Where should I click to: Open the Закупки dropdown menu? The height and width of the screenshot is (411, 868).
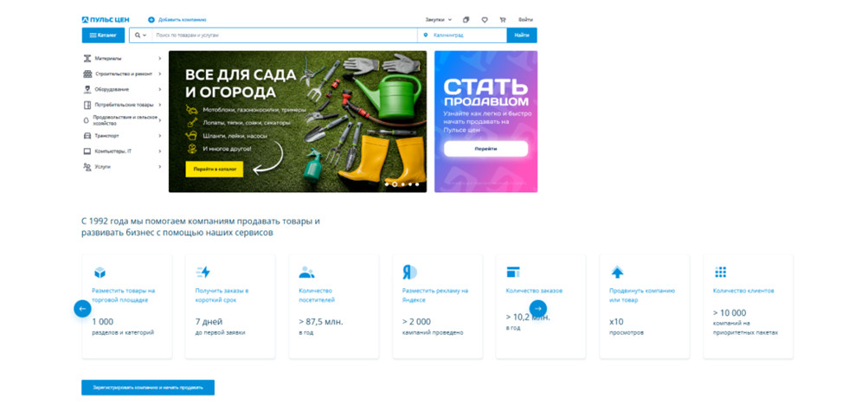[439, 20]
